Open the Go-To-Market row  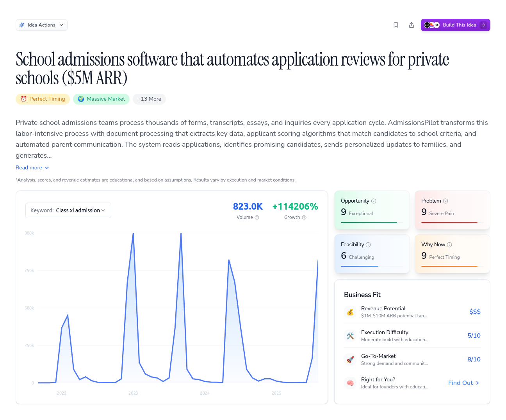412,359
